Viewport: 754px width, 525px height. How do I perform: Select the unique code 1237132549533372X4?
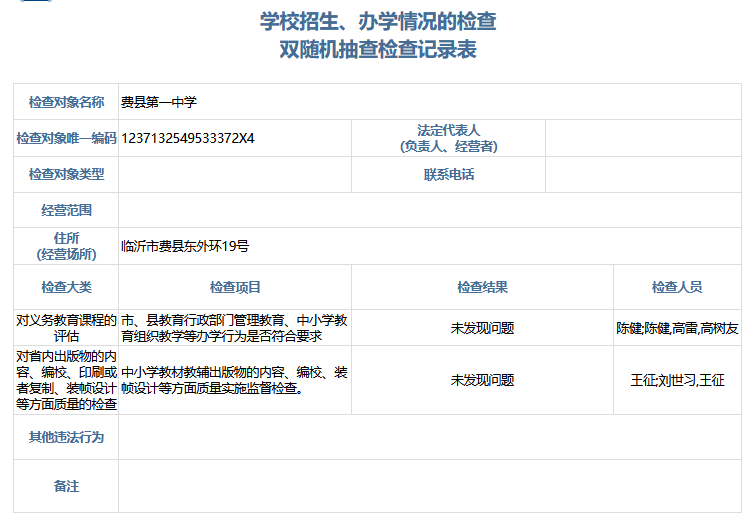pyautogui.click(x=188, y=138)
